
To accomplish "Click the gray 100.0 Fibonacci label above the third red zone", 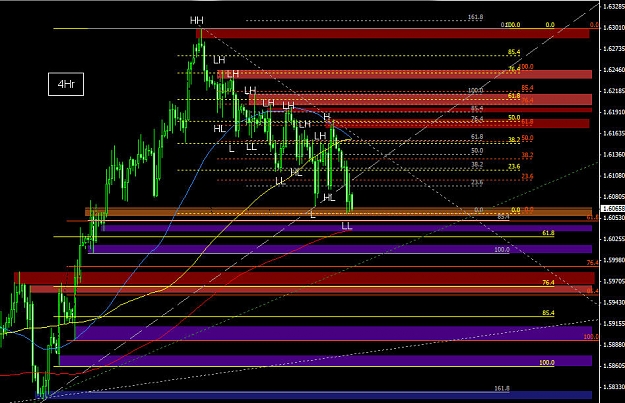I will coord(476,90).
